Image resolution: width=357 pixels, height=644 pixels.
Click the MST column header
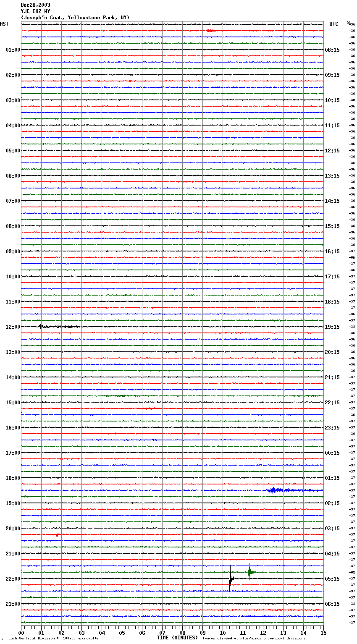(4, 24)
